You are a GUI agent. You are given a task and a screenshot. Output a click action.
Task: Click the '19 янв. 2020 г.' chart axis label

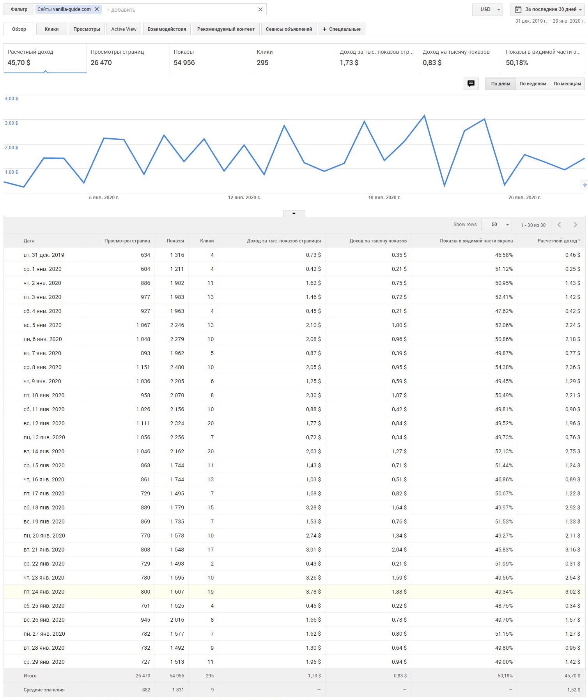384,198
